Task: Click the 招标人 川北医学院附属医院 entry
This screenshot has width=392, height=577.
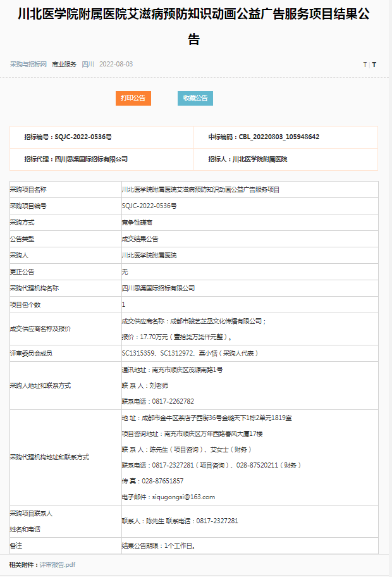Action: coord(247,159)
